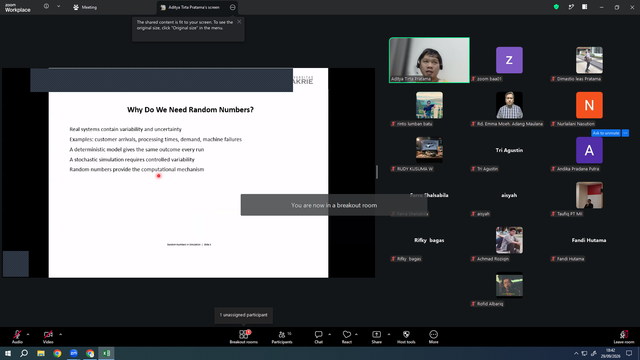Dismiss the shared content size notice

coord(239,22)
